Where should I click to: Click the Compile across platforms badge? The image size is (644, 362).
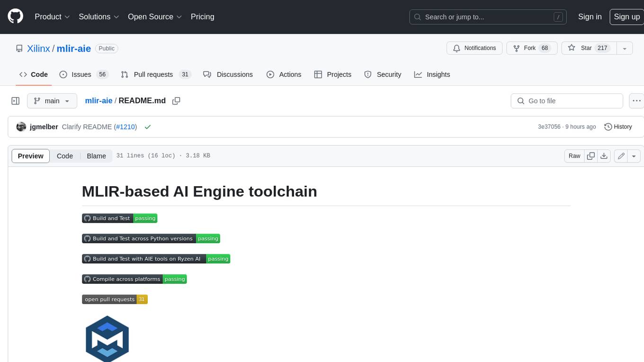point(134,280)
